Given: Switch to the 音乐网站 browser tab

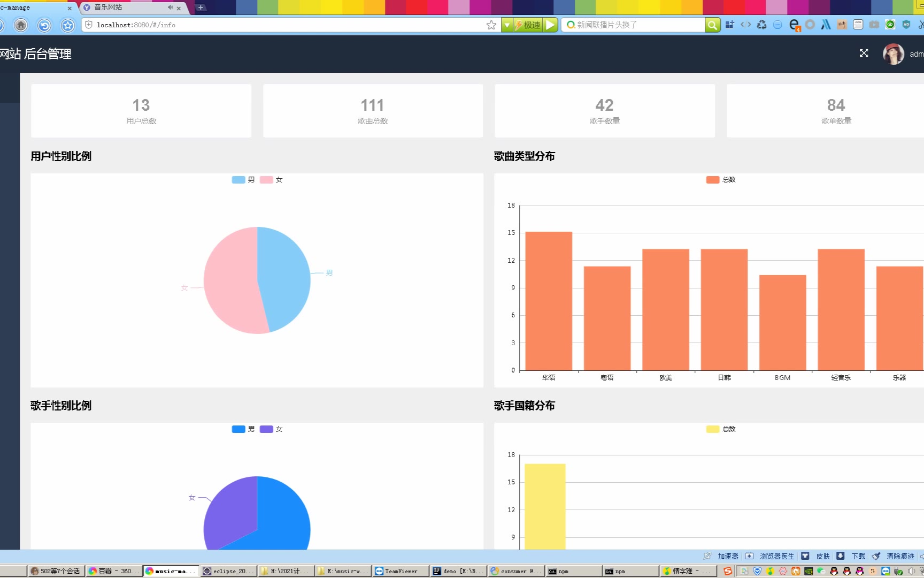Looking at the screenshot, I should tap(118, 7).
